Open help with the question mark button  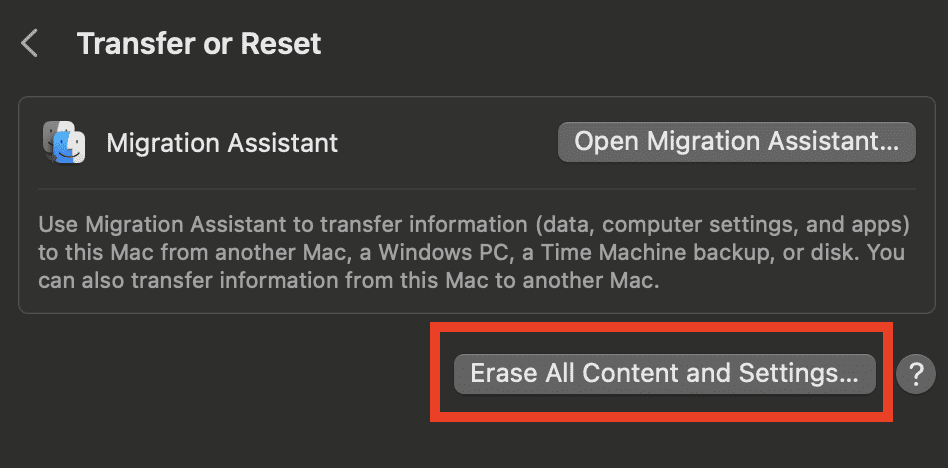[915, 374]
